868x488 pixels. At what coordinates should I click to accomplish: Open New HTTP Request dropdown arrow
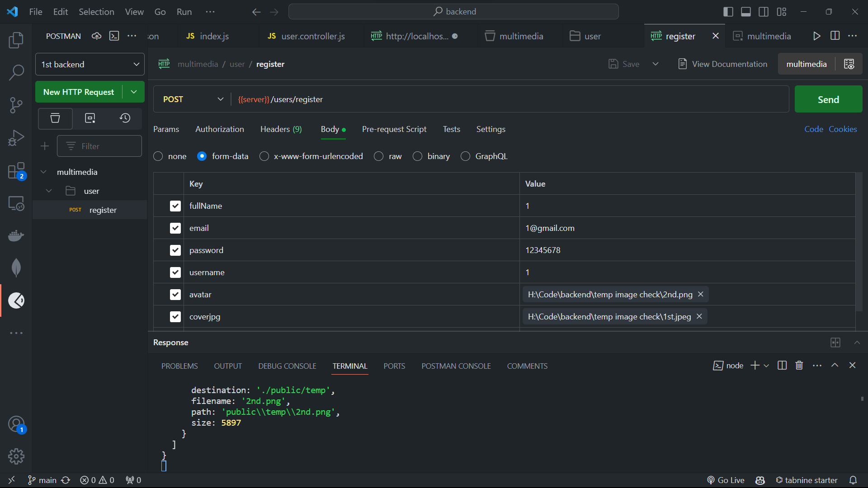tap(134, 92)
